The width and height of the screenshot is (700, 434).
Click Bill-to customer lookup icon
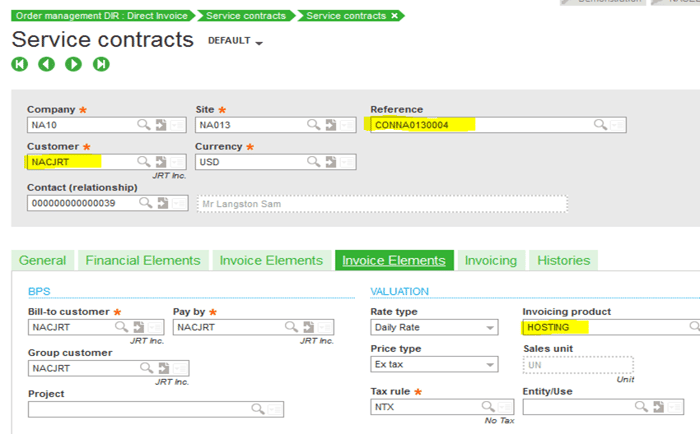click(122, 327)
